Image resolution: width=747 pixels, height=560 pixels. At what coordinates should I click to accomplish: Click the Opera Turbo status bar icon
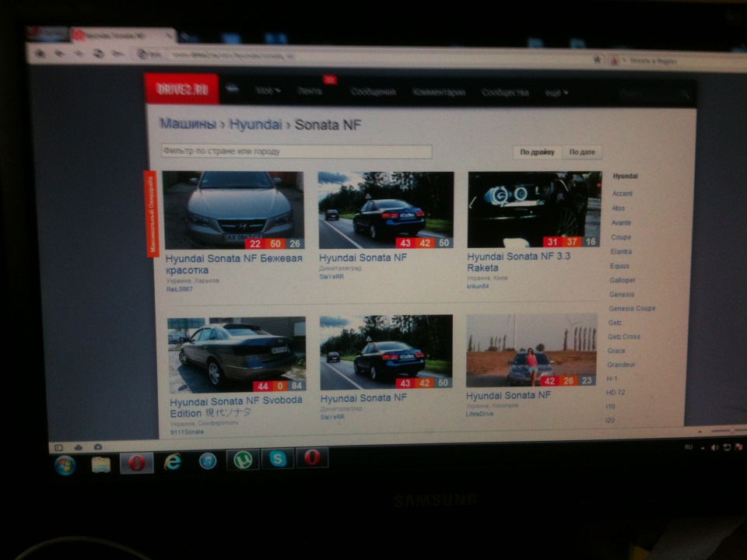click(x=98, y=446)
